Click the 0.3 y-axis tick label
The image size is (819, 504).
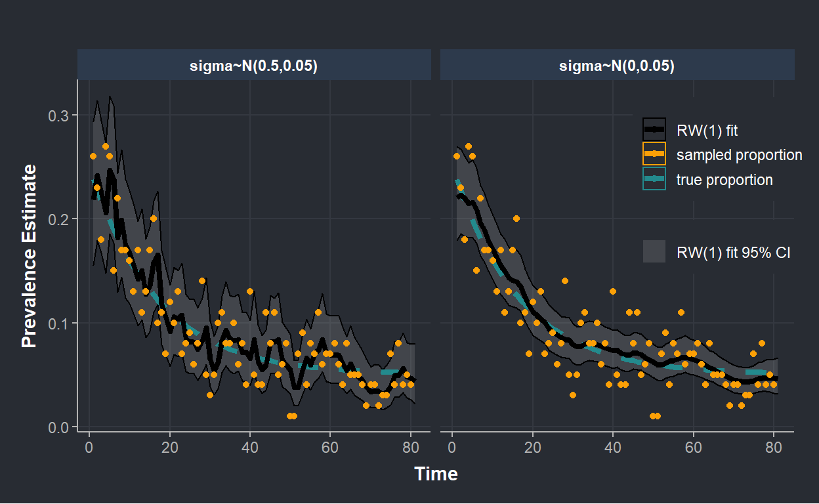point(58,115)
